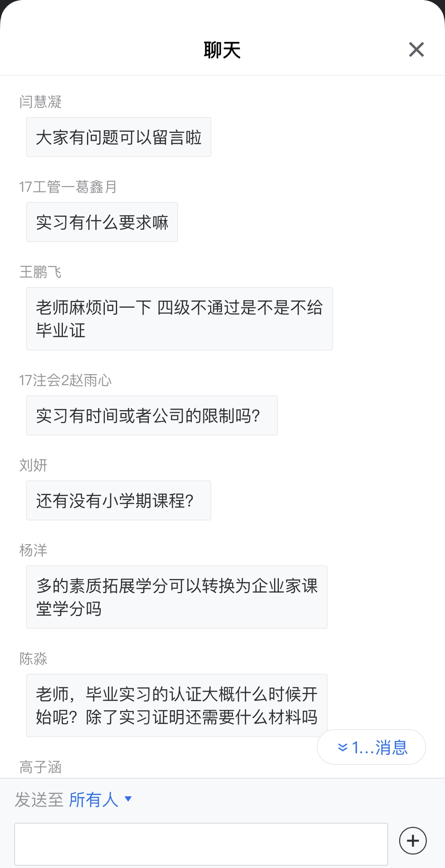
Task: Select sender name 陈淼
Action: point(33,659)
